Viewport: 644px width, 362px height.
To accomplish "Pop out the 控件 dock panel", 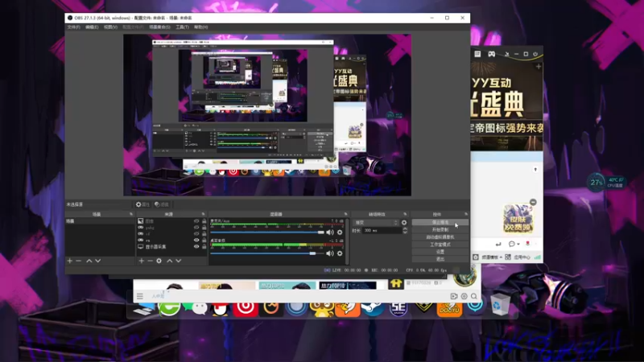I will coord(466,214).
